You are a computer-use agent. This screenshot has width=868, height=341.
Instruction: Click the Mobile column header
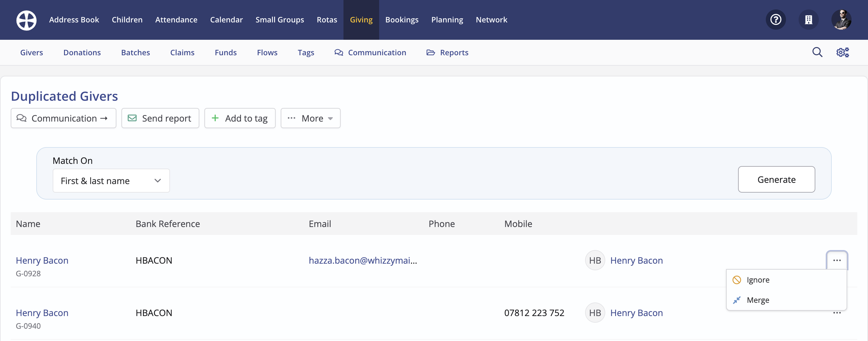518,224
